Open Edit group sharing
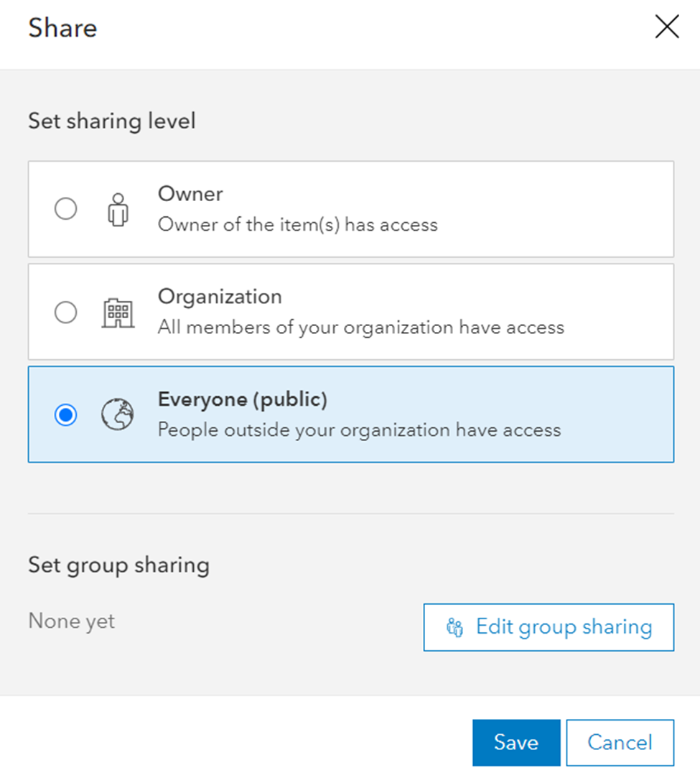700x783 pixels. click(x=549, y=627)
